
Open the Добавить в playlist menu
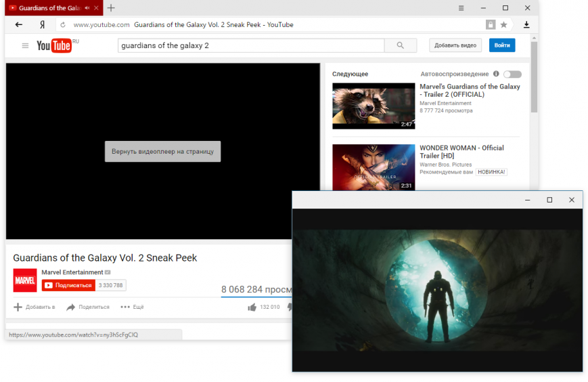(34, 307)
